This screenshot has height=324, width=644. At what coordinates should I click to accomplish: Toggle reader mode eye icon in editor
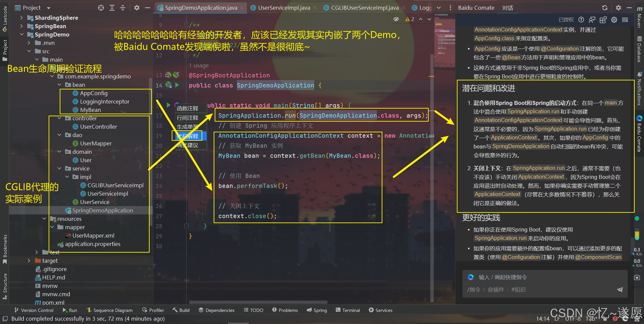click(x=396, y=19)
